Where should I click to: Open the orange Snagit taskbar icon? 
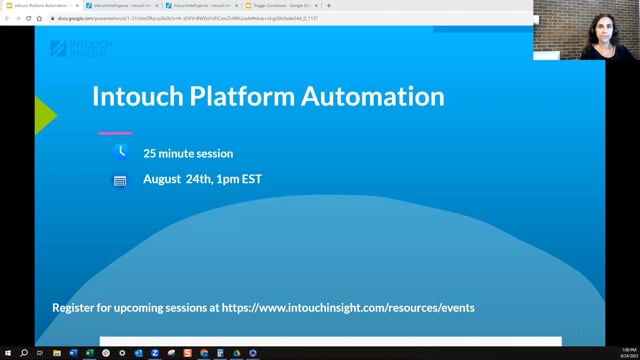(x=187, y=353)
